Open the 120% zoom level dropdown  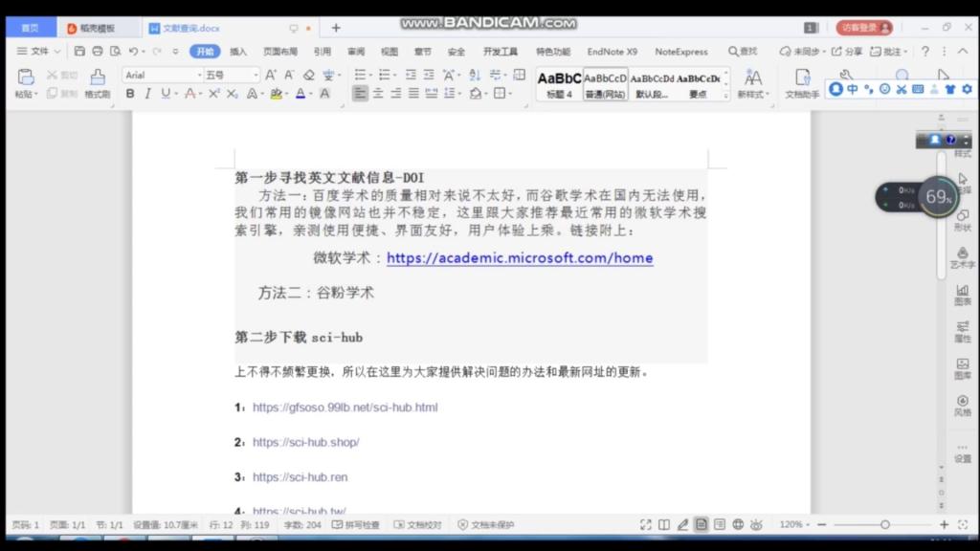(795, 525)
